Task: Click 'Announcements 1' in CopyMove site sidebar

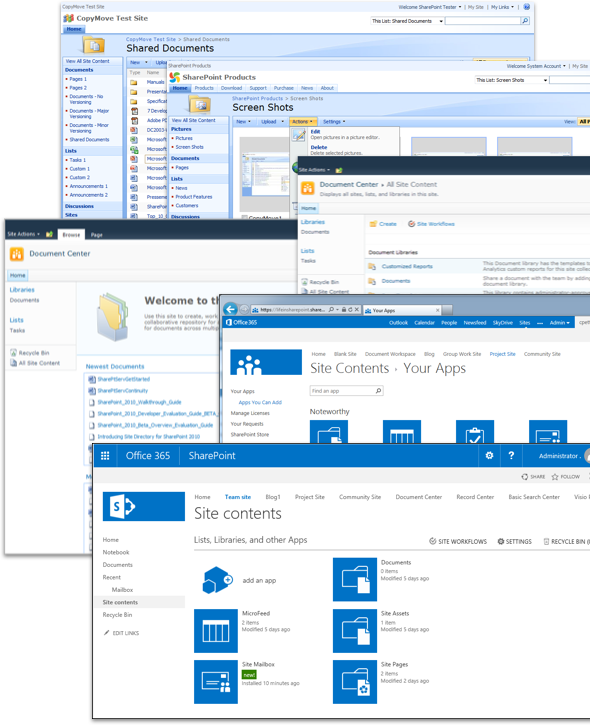Action: pyautogui.click(x=88, y=186)
